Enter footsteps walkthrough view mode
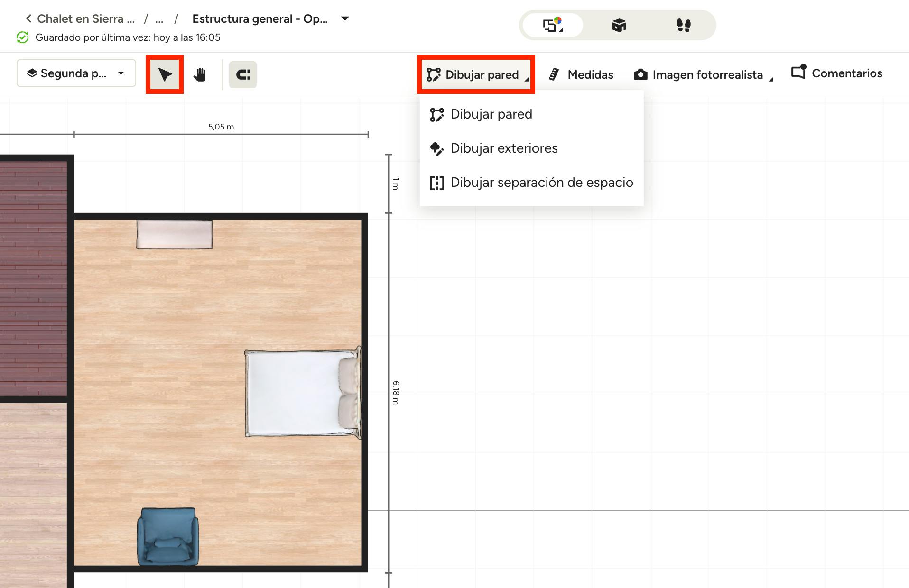 [683, 25]
